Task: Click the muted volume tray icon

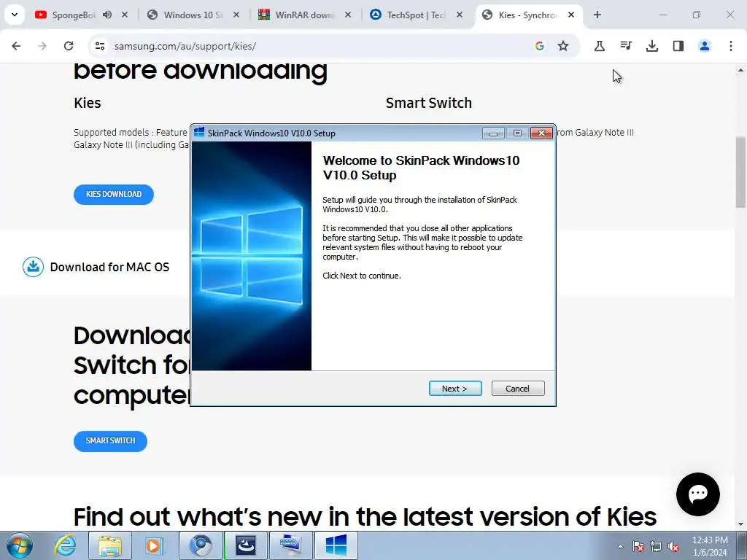Action: [x=673, y=546]
